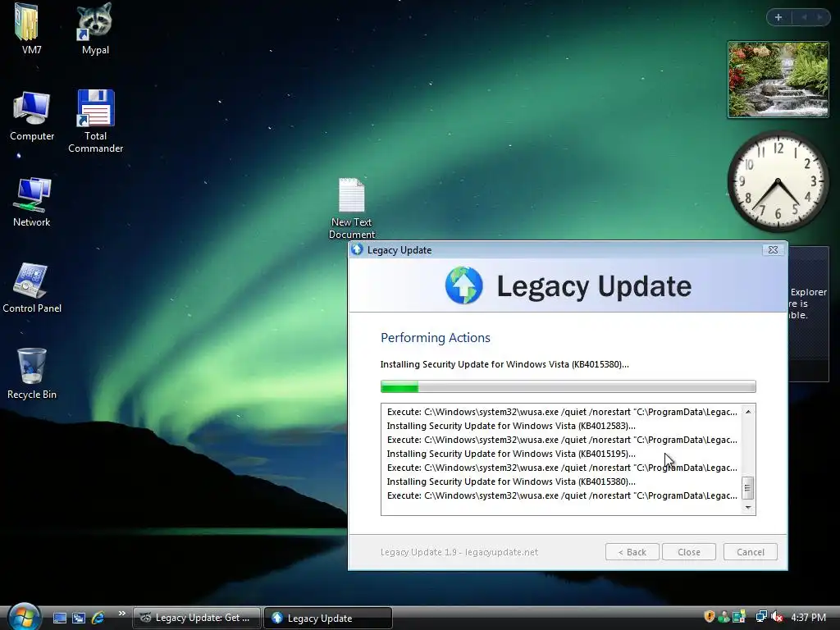840x630 pixels.
Task: Click the feed gadget behind the dialog
Action: tap(808, 313)
